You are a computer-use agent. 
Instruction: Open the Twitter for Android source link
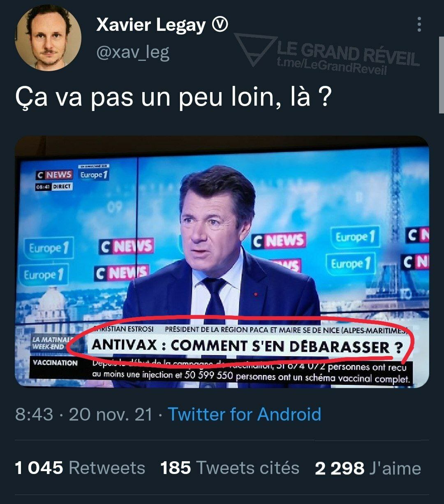tap(245, 414)
